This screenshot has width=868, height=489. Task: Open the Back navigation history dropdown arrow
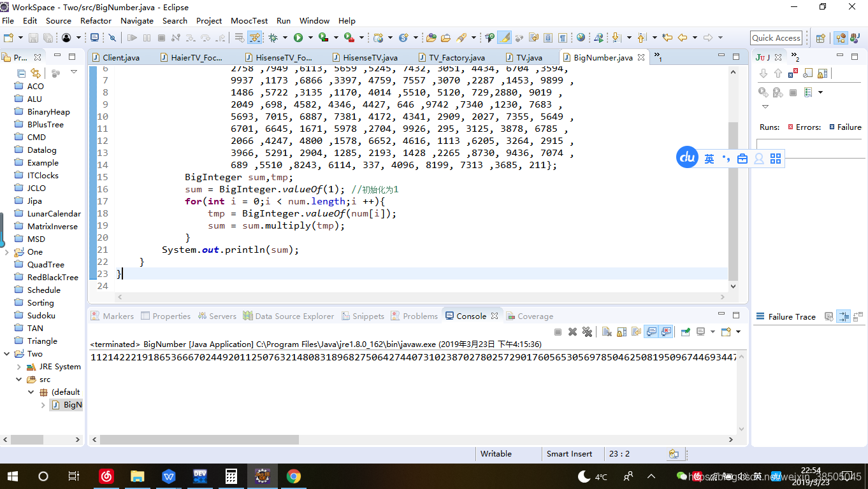(695, 38)
